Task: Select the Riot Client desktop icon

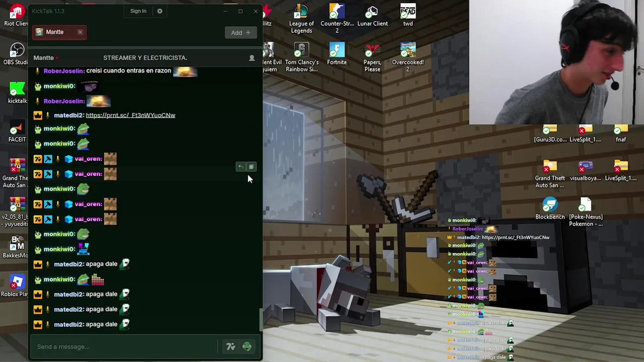Action: (x=16, y=16)
